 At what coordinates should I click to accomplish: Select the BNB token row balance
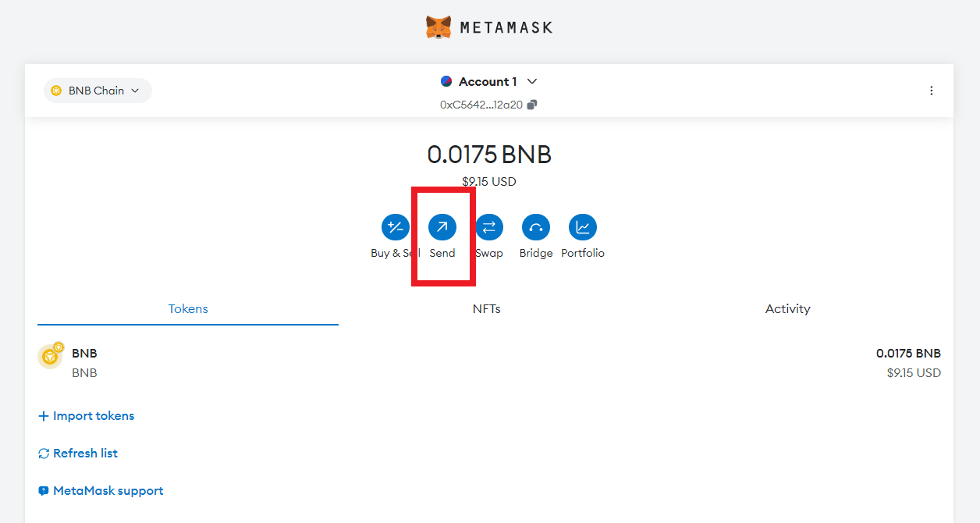908,354
